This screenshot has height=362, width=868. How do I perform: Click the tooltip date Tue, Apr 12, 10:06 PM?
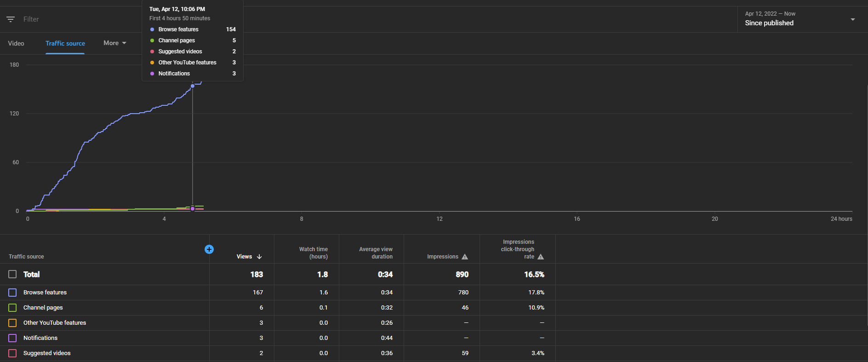pyautogui.click(x=177, y=9)
